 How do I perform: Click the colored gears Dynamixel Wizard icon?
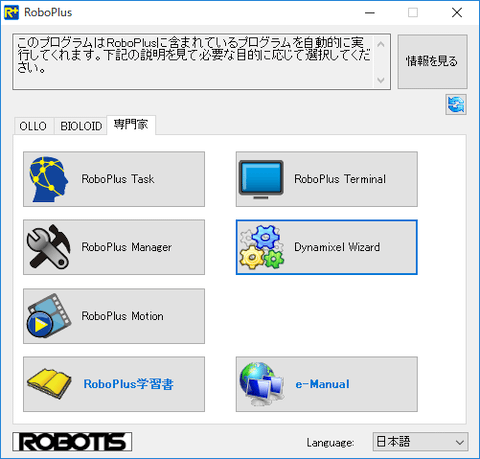(x=262, y=247)
